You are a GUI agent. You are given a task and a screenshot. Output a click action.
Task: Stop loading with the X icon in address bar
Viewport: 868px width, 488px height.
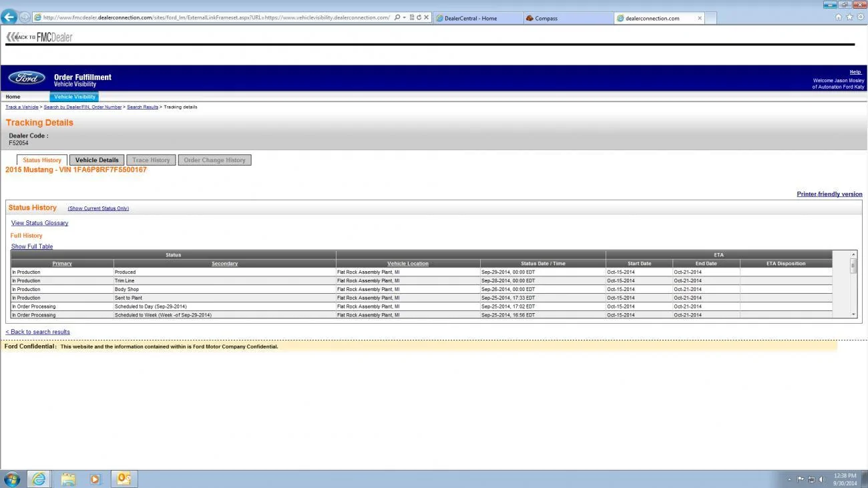point(427,17)
